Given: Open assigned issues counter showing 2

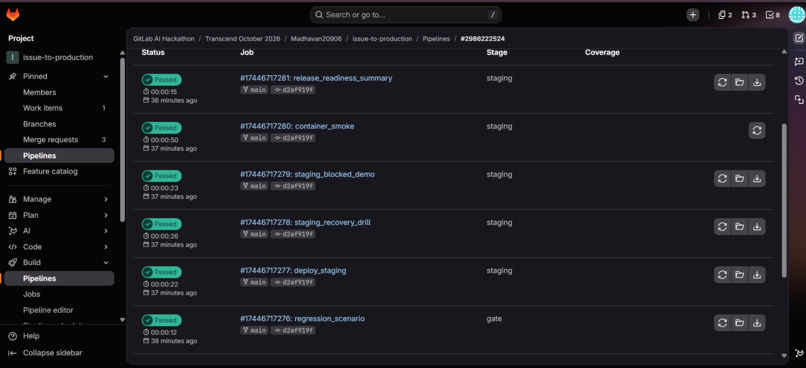Looking at the screenshot, I should 725,15.
